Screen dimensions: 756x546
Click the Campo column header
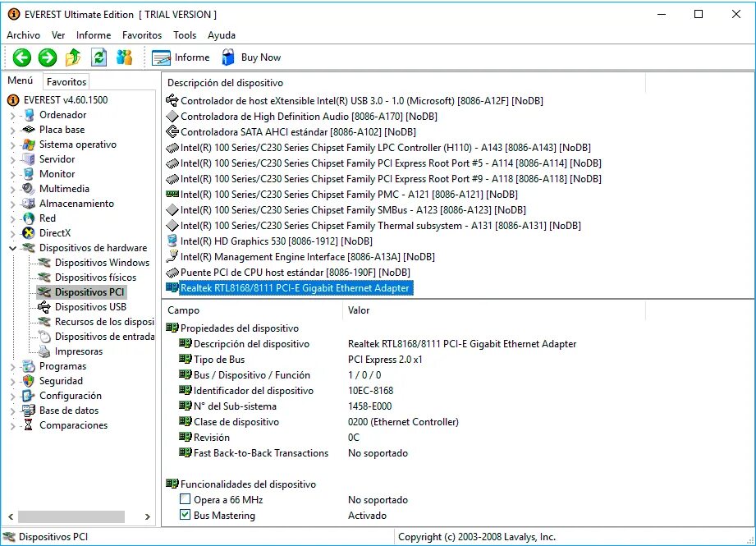[252, 310]
